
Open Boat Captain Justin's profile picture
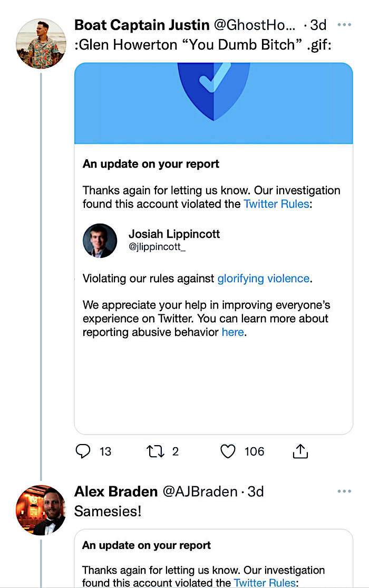(x=41, y=43)
